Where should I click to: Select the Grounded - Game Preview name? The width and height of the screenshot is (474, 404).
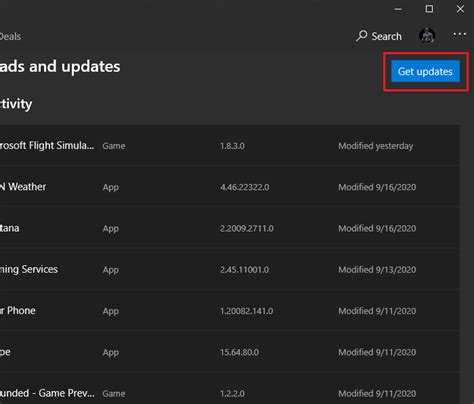[47, 393]
